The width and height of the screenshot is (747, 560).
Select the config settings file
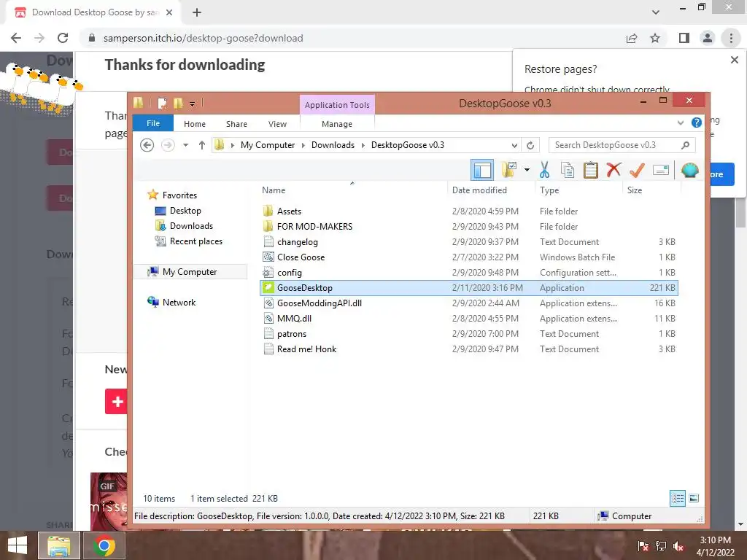point(469,273)
